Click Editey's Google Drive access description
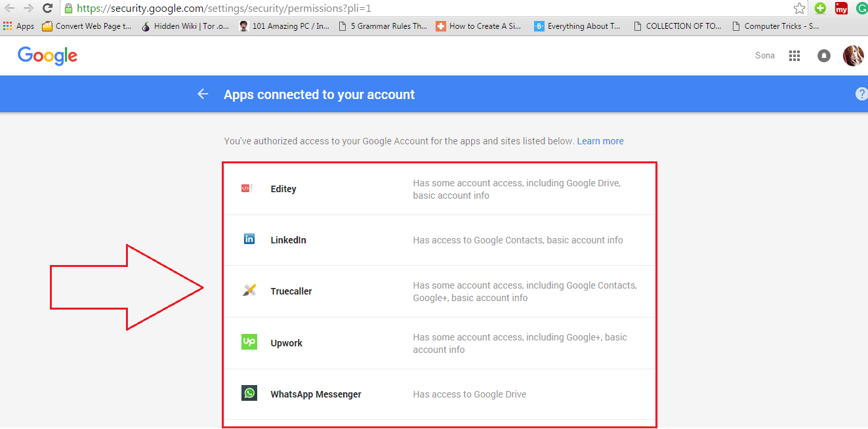Image resolution: width=868 pixels, height=429 pixels. coord(517,189)
